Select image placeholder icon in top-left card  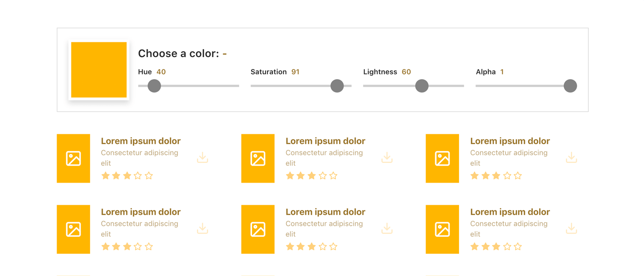coord(74,158)
